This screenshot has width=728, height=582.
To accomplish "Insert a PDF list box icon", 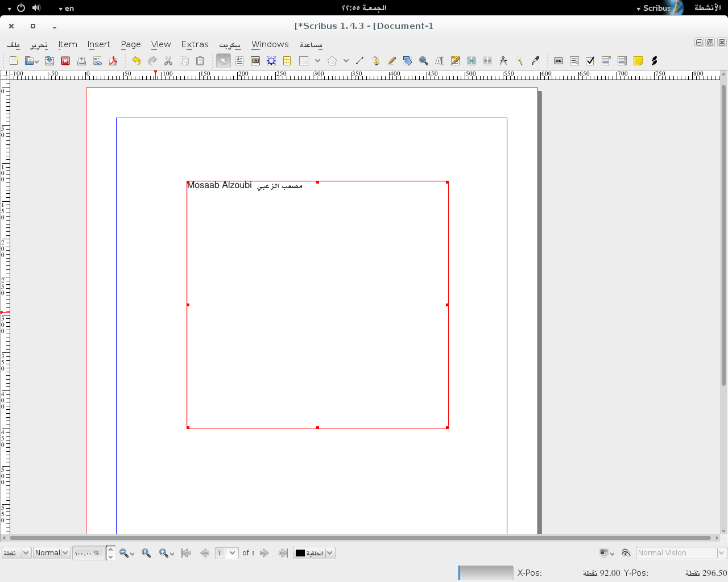I will pyautogui.click(x=622, y=61).
